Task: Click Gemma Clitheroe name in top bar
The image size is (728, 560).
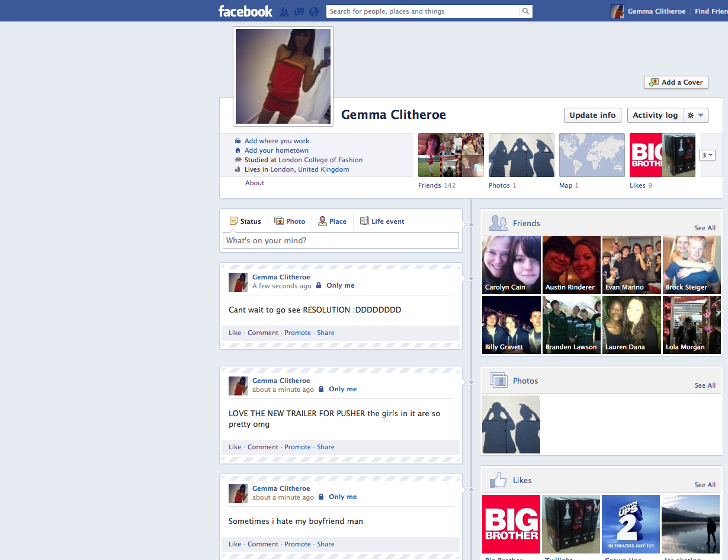Action: point(656,11)
